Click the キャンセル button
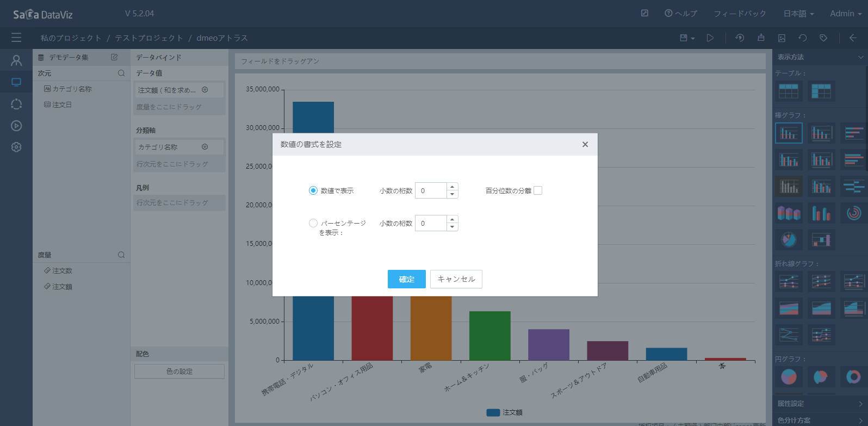The height and width of the screenshot is (426, 868). [x=456, y=279]
